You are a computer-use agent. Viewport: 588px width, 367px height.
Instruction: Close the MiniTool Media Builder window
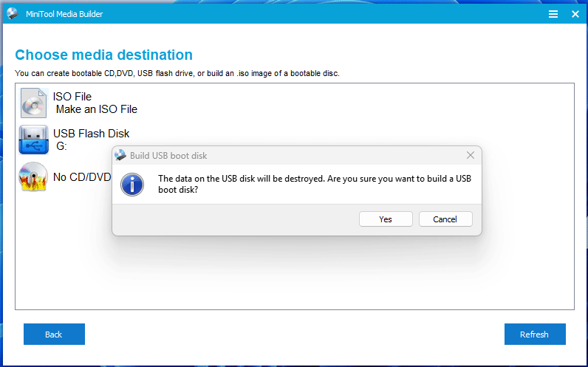(x=575, y=14)
